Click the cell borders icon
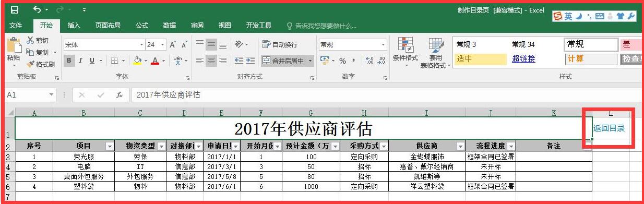644x204 pixels. tap(114, 61)
